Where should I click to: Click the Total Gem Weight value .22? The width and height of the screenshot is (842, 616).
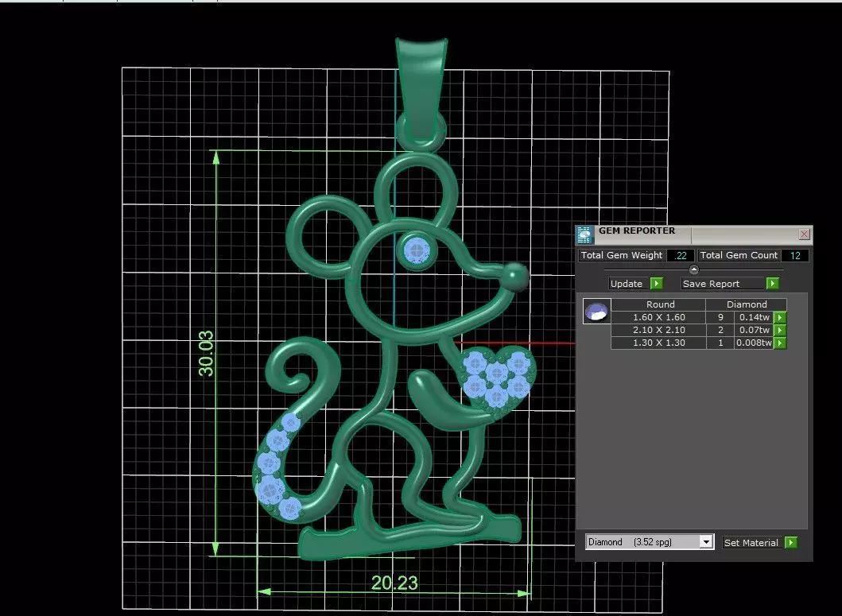[681, 256]
